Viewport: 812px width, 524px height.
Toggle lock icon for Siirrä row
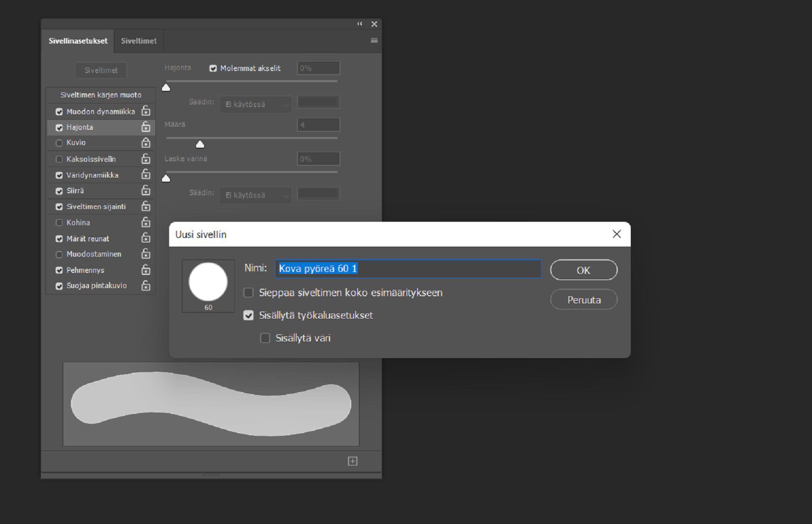click(146, 190)
